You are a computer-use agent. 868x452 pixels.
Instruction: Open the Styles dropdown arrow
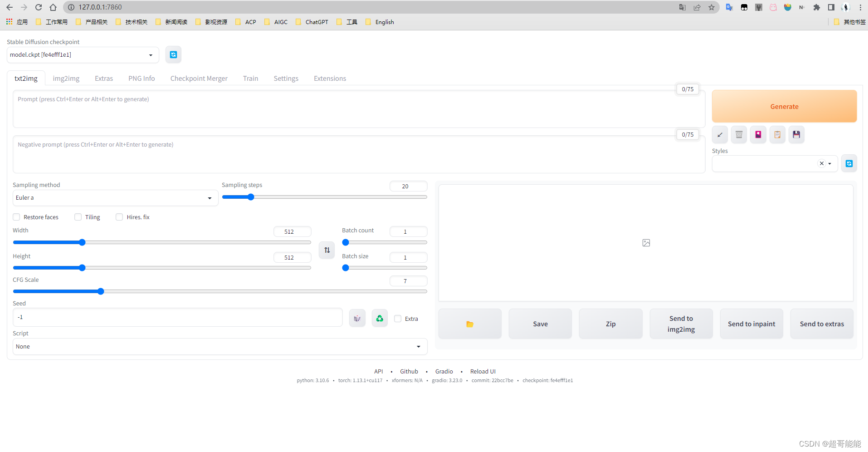[x=830, y=164]
